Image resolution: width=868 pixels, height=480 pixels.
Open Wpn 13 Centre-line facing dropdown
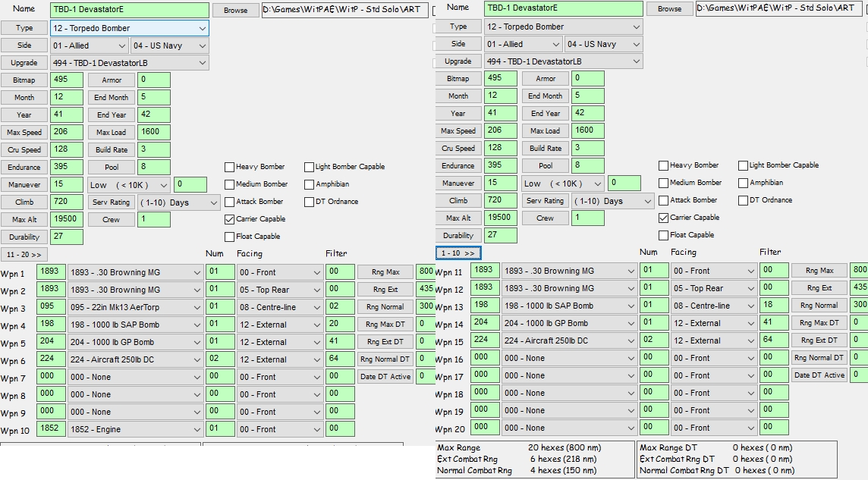713,306
